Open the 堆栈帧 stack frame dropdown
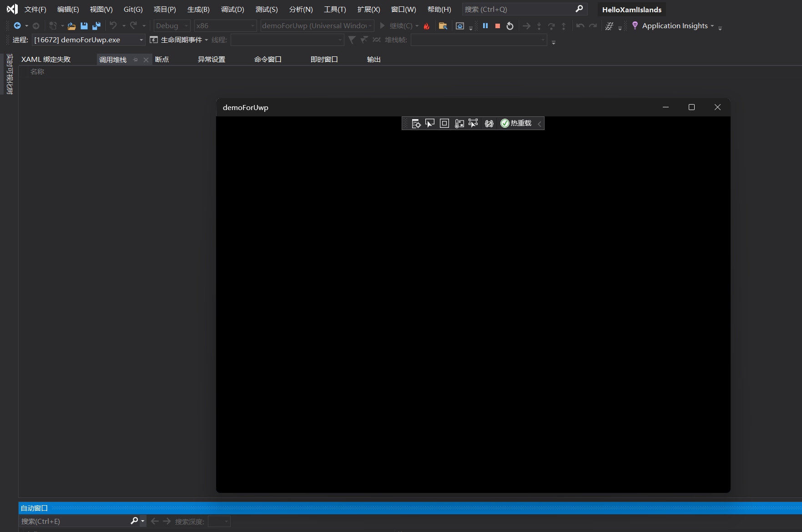This screenshot has width=802, height=532. 479,40
